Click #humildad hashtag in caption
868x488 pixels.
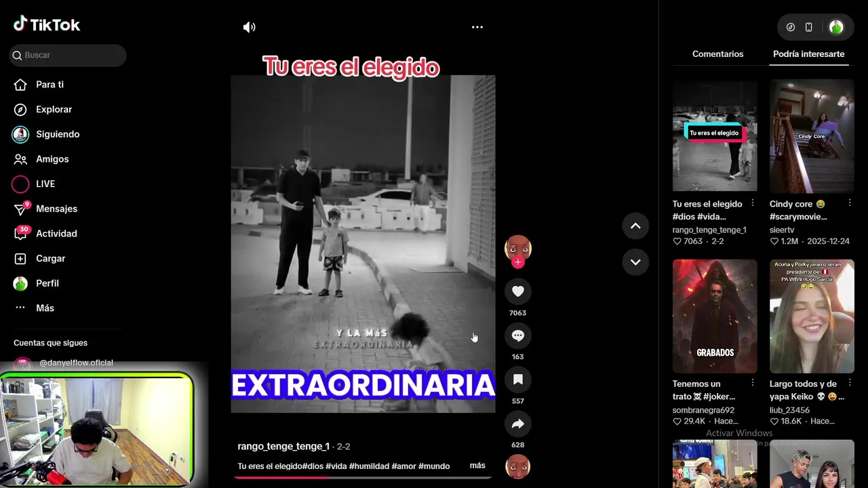tap(369, 466)
